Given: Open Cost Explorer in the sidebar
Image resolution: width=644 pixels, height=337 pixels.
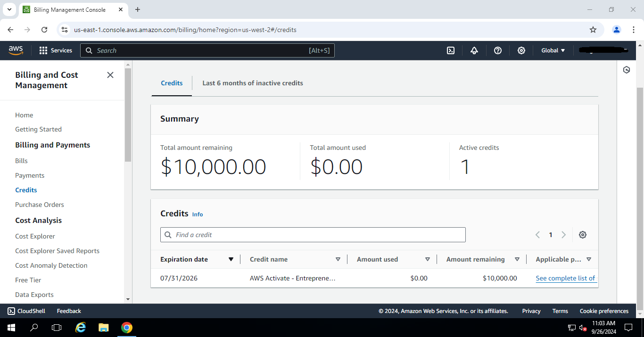Looking at the screenshot, I should click(x=35, y=236).
